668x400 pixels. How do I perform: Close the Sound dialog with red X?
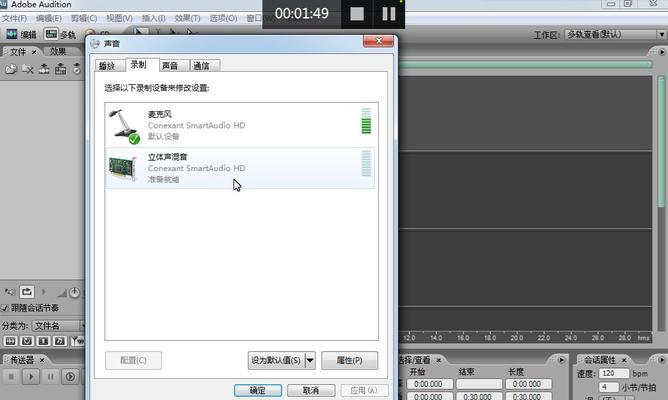tap(378, 41)
